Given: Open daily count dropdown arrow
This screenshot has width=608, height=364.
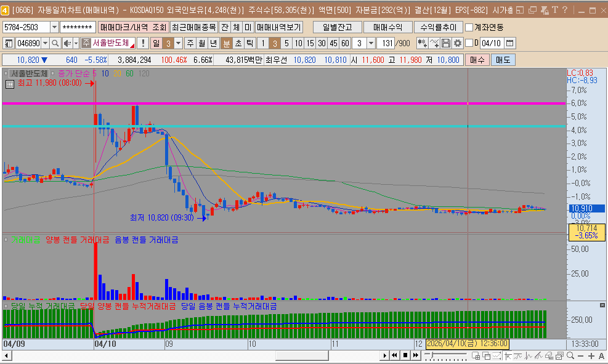Looking at the screenshot, I should coord(179,43).
